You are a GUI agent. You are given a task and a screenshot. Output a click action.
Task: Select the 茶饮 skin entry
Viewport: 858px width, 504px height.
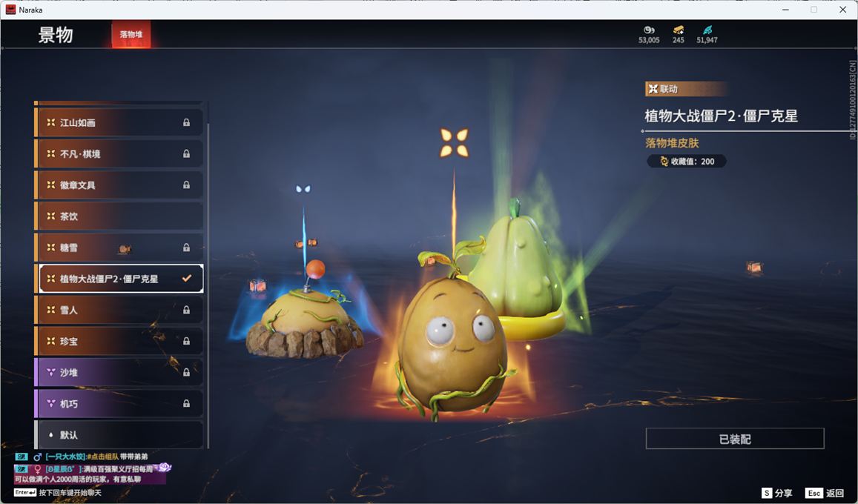click(x=119, y=216)
